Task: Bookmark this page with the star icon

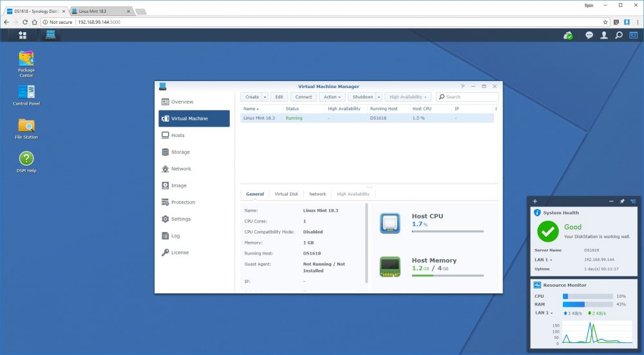Action: (605, 22)
